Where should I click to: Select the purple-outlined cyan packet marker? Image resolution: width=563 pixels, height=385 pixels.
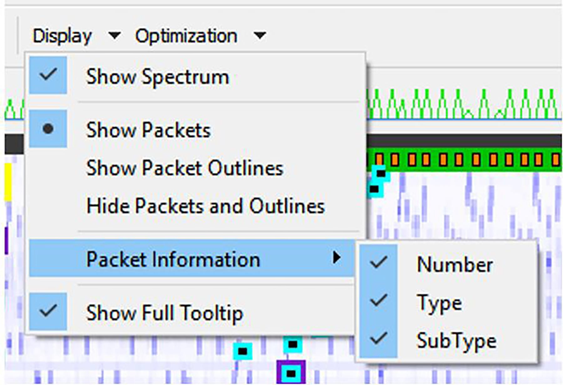pos(291,373)
